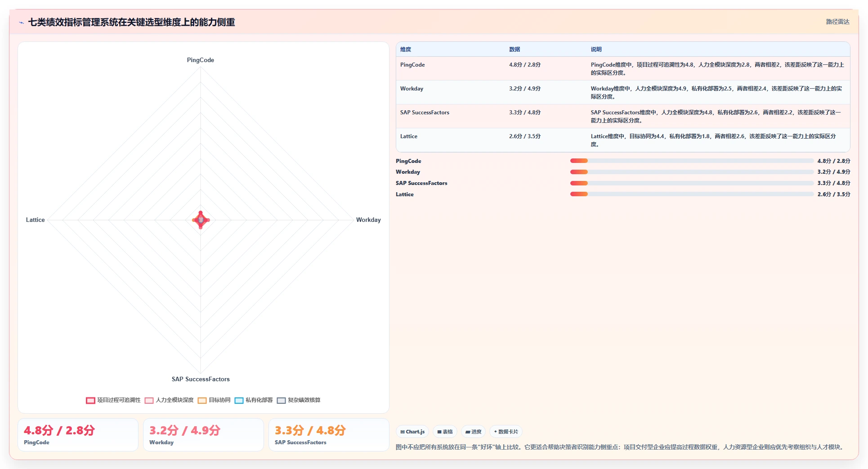The width and height of the screenshot is (868, 469).
Task: Select the Workday cell in the table
Action: (x=412, y=89)
